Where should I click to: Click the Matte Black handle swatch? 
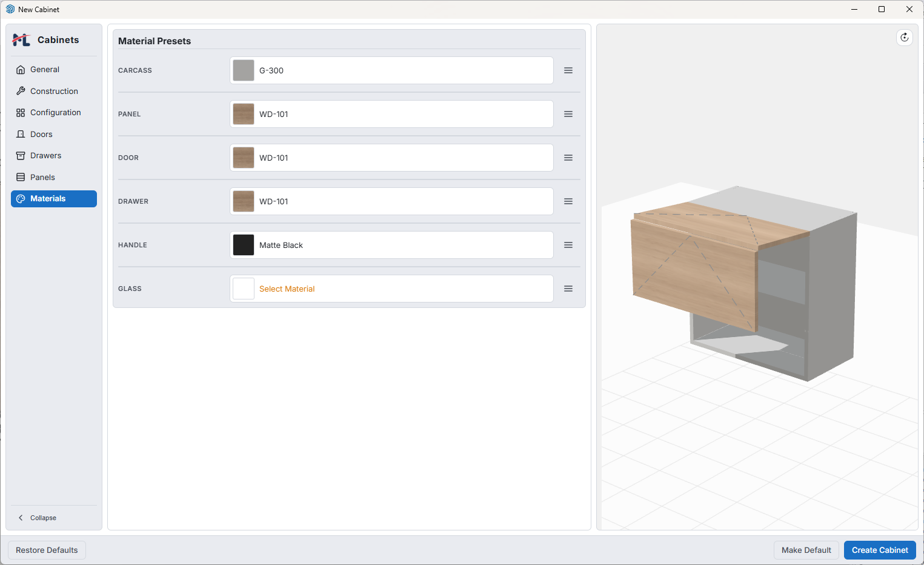coord(244,245)
